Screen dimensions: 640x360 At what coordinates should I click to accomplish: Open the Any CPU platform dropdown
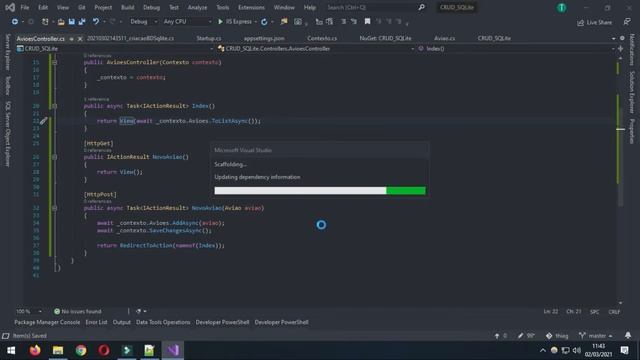[187, 22]
